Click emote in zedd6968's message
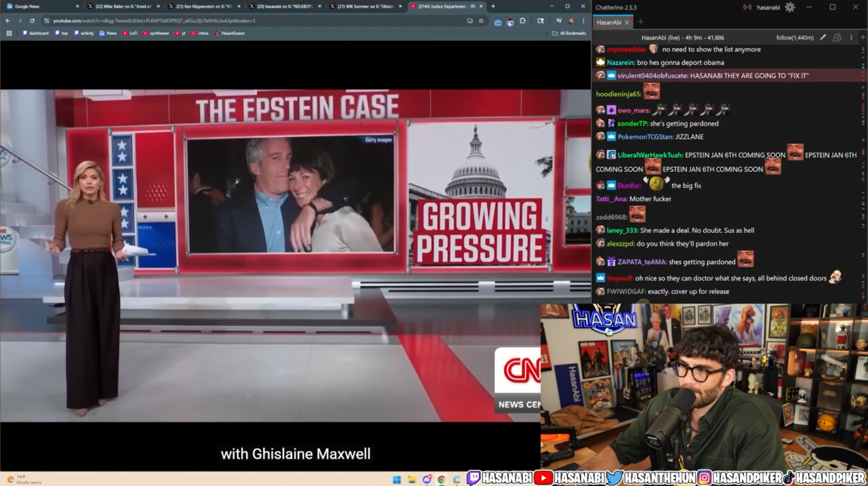The width and height of the screenshot is (868, 486). pyautogui.click(x=637, y=214)
